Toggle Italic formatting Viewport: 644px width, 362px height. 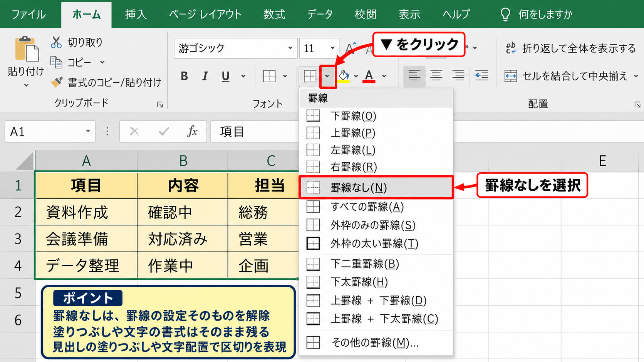click(x=205, y=76)
